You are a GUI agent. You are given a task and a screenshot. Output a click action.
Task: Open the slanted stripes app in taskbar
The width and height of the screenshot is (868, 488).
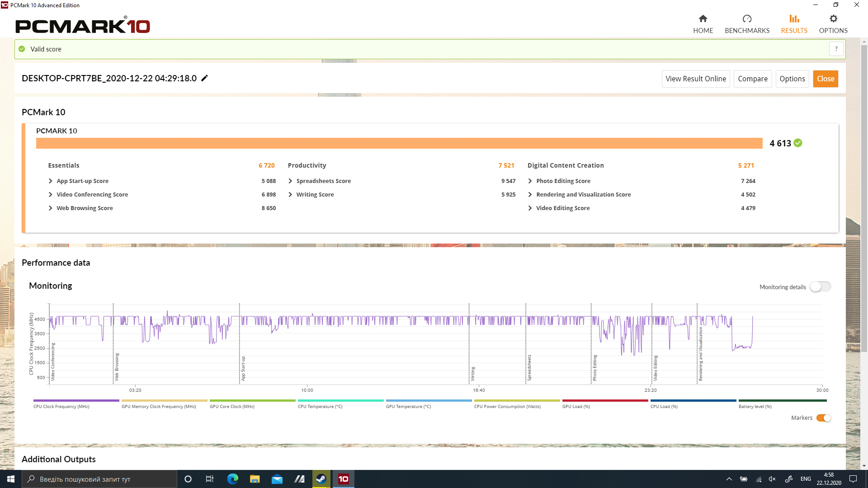299,479
